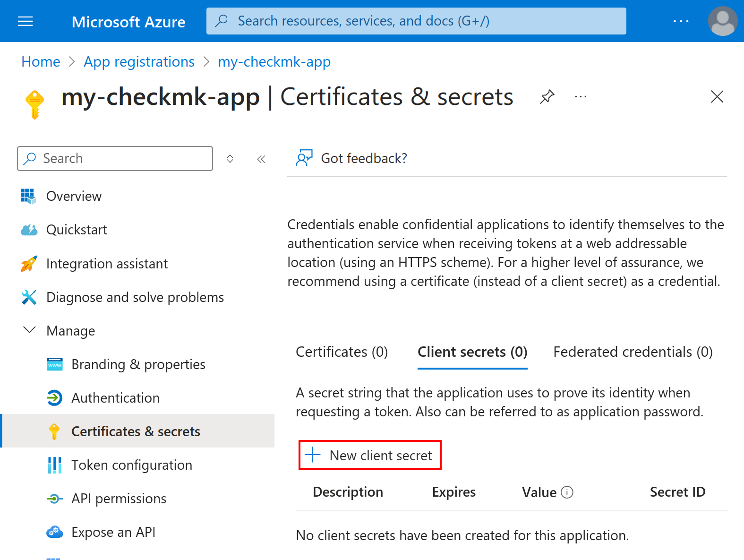This screenshot has height=560, width=744.
Task: Click the Manage section label
Action: click(x=71, y=331)
